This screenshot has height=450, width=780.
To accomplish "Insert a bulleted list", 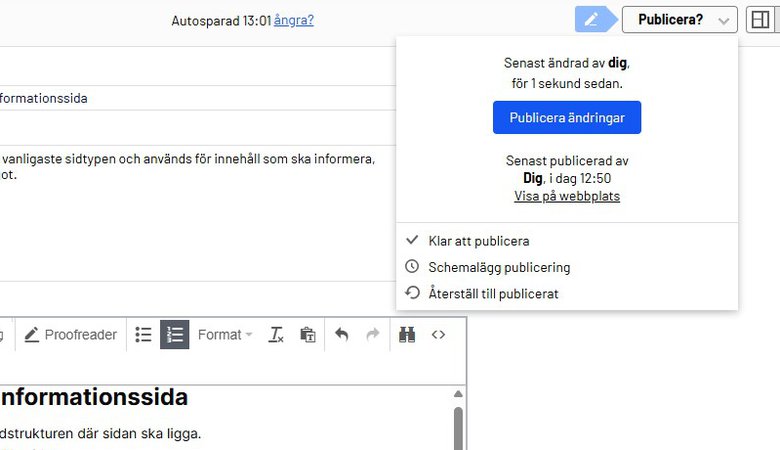I will (x=143, y=335).
